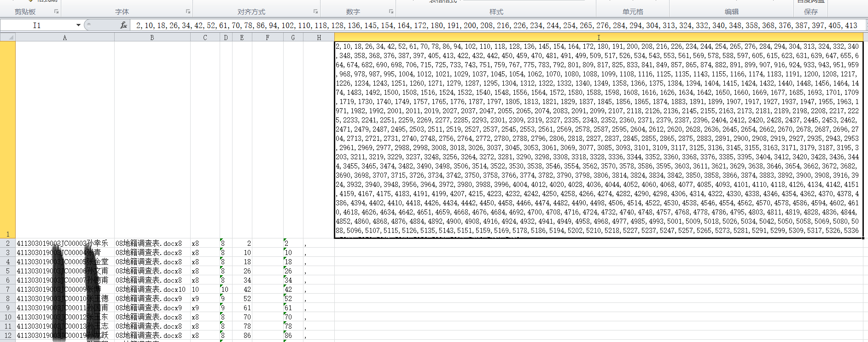
Task: Select row 9 header
Action: click(x=8, y=307)
